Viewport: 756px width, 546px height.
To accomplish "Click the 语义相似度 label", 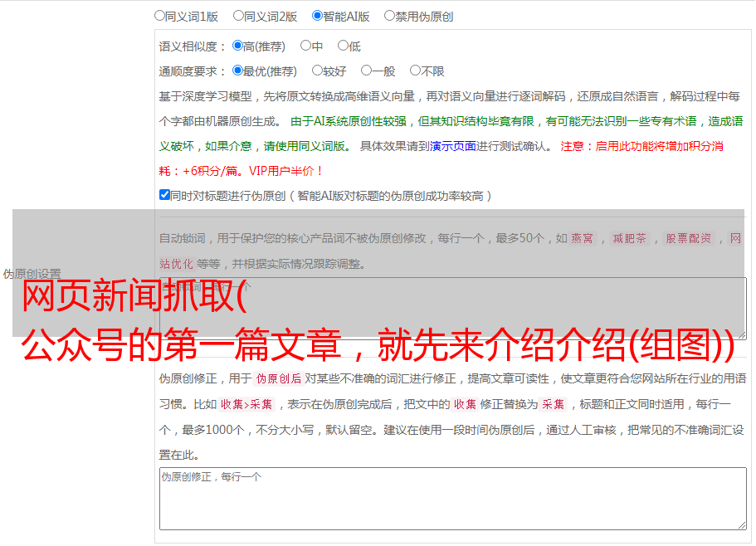I will pos(193,46).
